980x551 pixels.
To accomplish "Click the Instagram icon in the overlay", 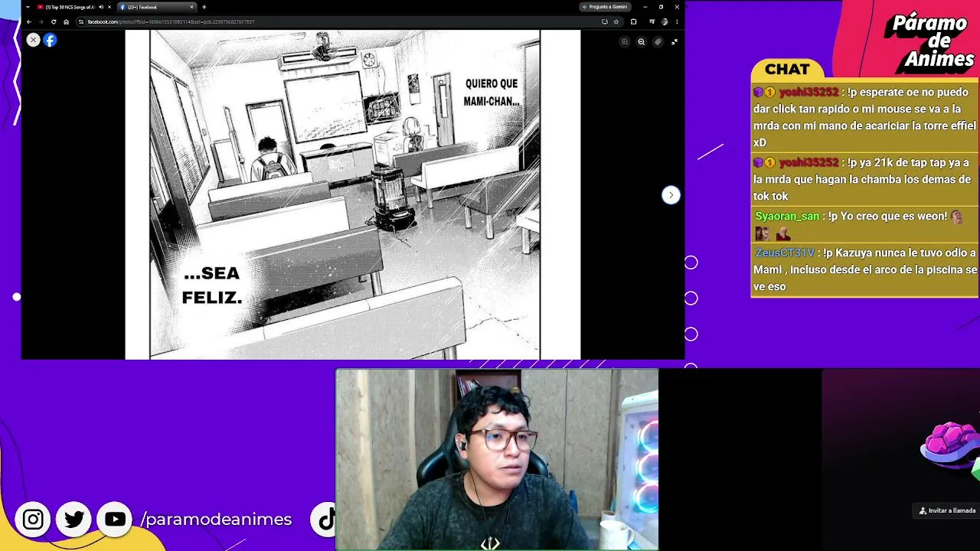I will [x=33, y=520].
